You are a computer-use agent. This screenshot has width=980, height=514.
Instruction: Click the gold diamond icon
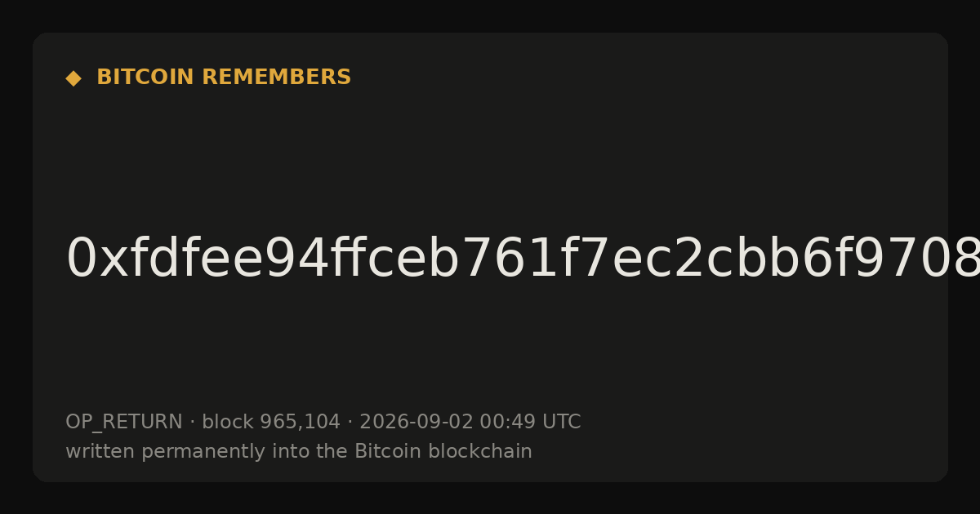point(73,78)
